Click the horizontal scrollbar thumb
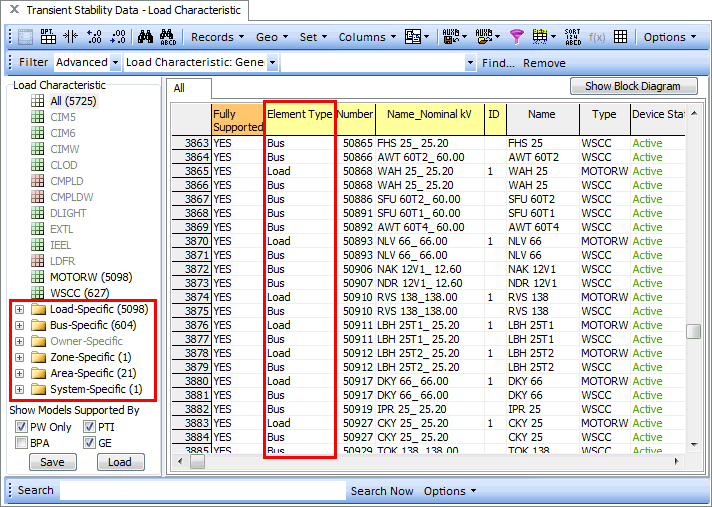Screen dimensions: 712x507 (197, 462)
